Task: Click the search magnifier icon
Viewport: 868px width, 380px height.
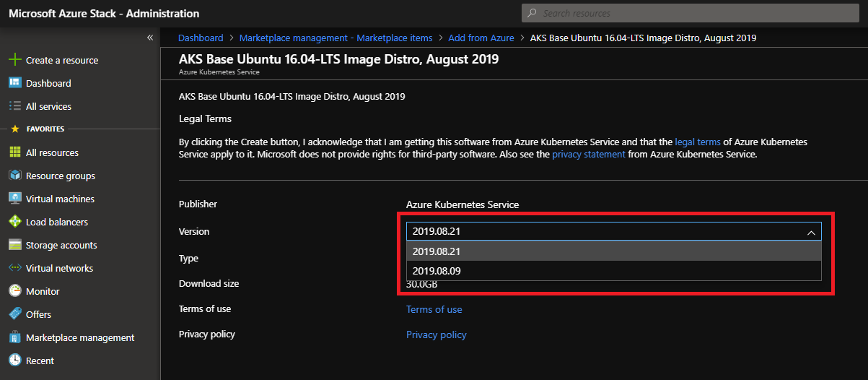Action: click(532, 13)
